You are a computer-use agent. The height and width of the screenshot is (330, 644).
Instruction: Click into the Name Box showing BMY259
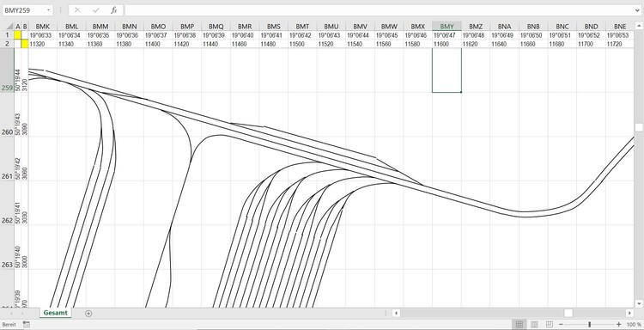24,10
